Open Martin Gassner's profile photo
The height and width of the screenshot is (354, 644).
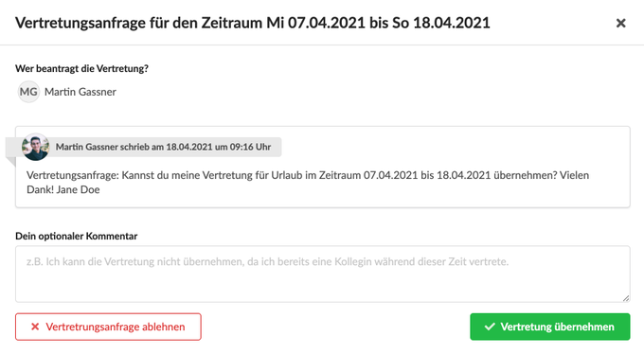pos(36,147)
